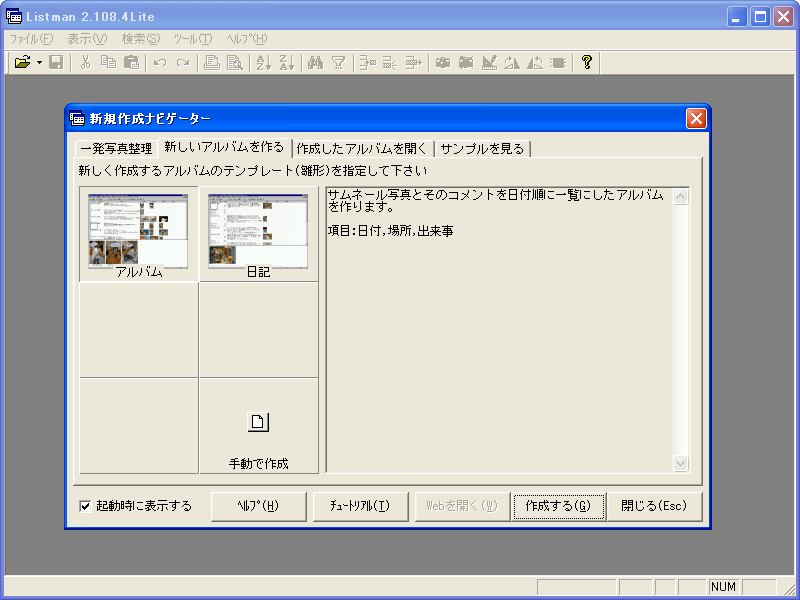This screenshot has height=600, width=800.
Task: Click the first camera icon
Action: (443, 62)
